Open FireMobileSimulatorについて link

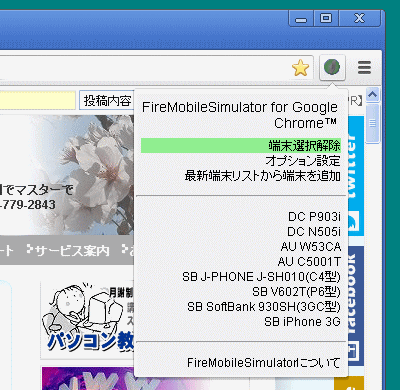click(x=264, y=363)
